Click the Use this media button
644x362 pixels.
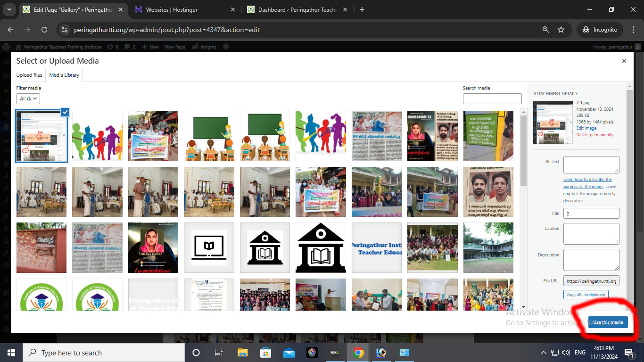608,322
